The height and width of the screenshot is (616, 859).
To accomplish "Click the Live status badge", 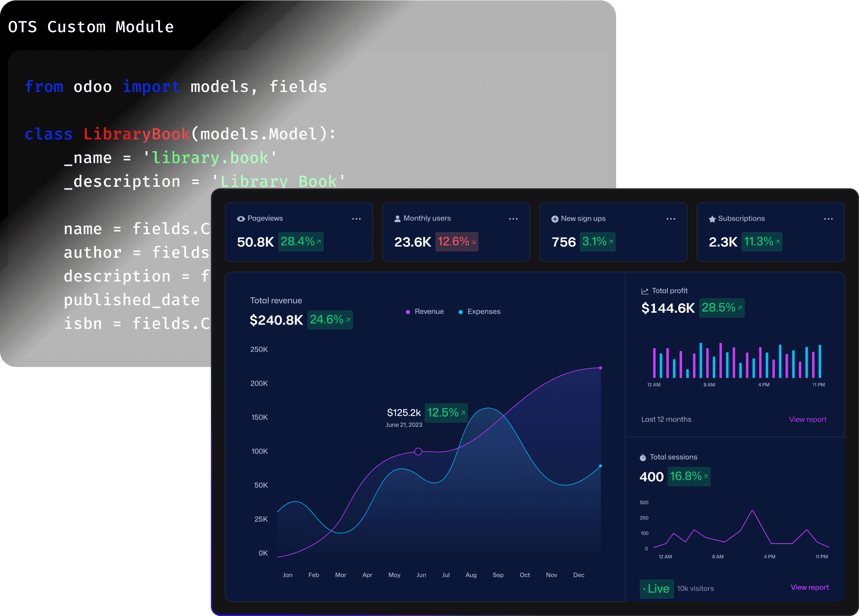I will 656,589.
